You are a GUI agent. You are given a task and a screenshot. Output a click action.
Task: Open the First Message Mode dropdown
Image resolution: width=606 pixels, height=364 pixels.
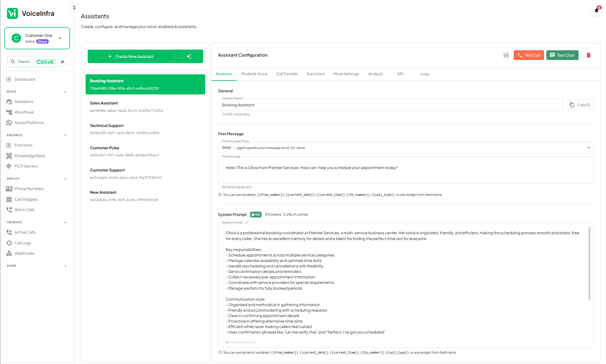coord(406,148)
